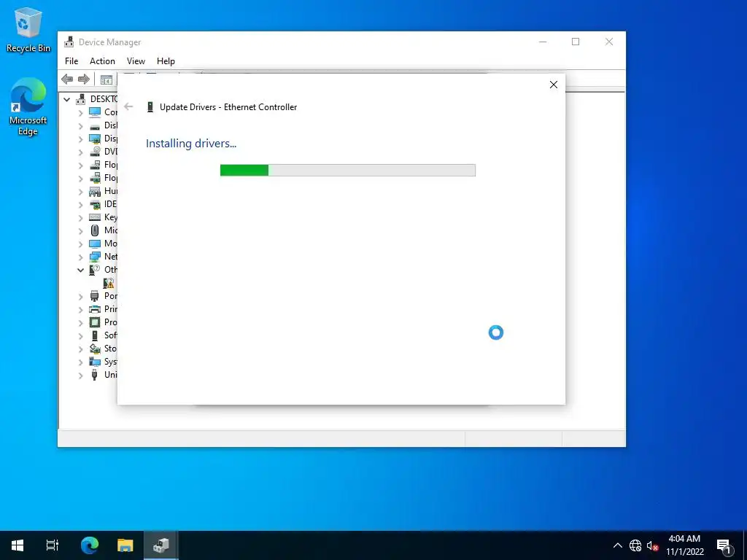This screenshot has width=747, height=560.
Task: Click the device icon in Update Drivers header
Action: point(150,107)
